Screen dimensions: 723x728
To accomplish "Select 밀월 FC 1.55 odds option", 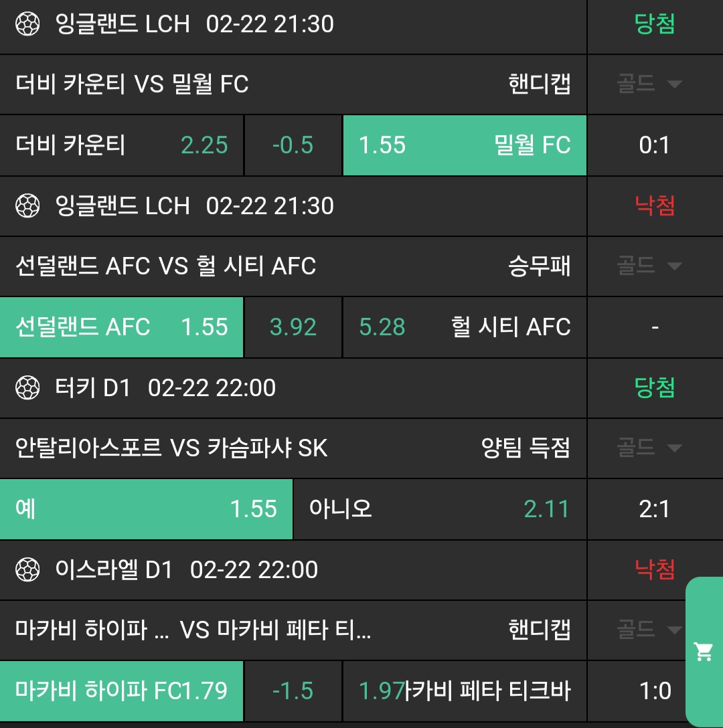I will pyautogui.click(x=465, y=145).
